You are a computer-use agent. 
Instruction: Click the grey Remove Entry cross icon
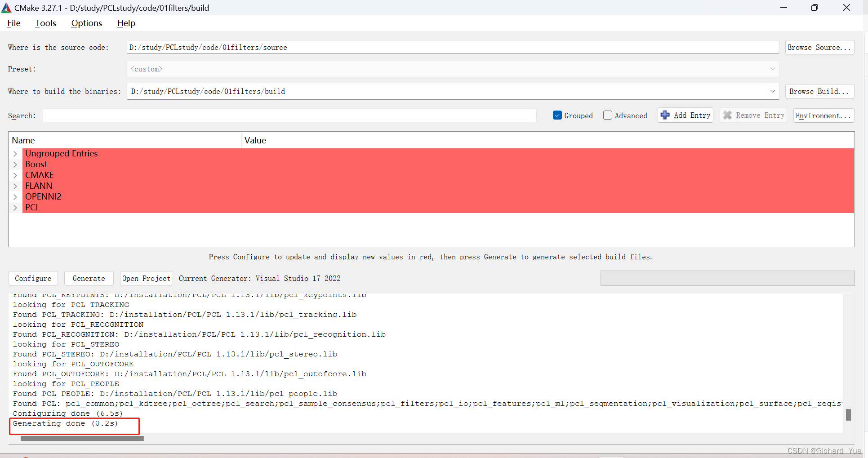727,116
